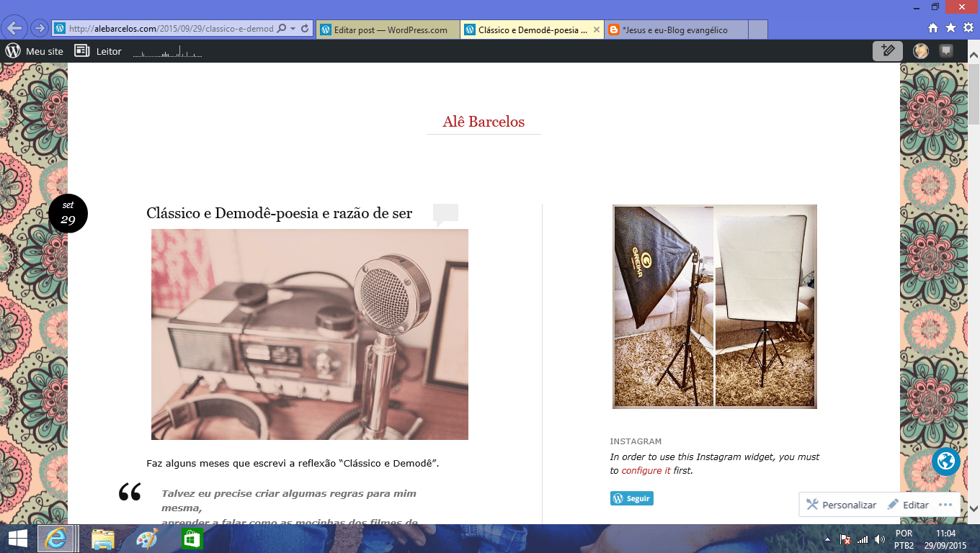Open WordPress notifications speech bubble icon
The height and width of the screenshot is (553, 980).
pos(945,51)
